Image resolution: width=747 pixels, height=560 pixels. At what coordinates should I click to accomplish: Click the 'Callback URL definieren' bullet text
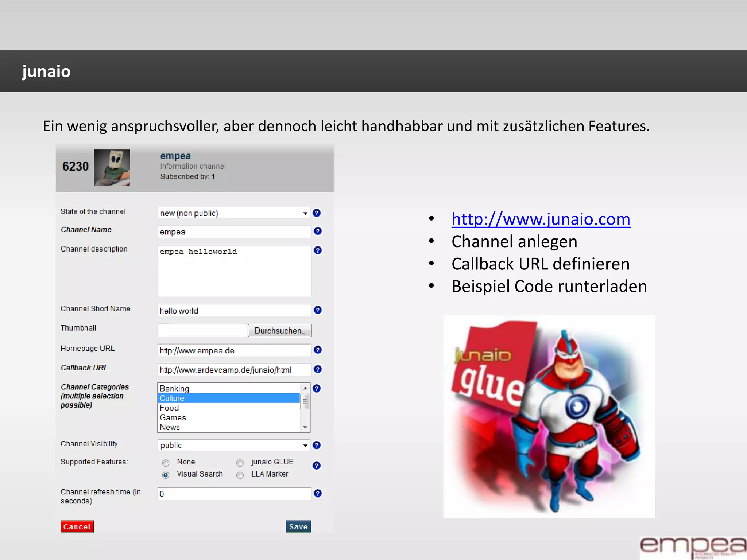541,264
